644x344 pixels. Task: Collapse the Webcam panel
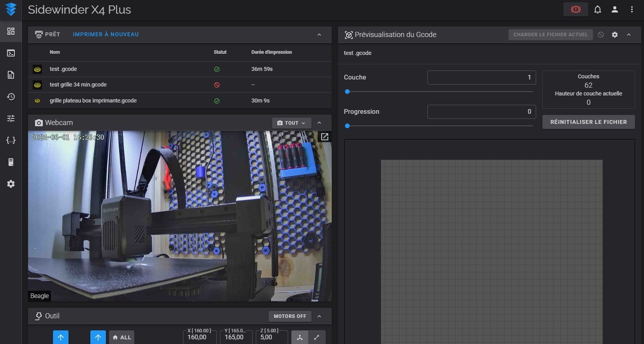tap(319, 123)
